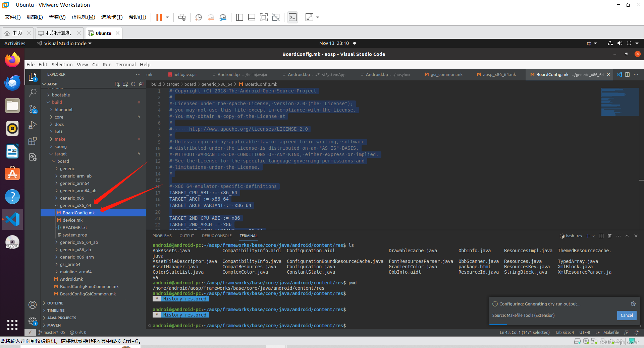
Task: Open the Search view in activity bar
Action: pyautogui.click(x=33, y=93)
